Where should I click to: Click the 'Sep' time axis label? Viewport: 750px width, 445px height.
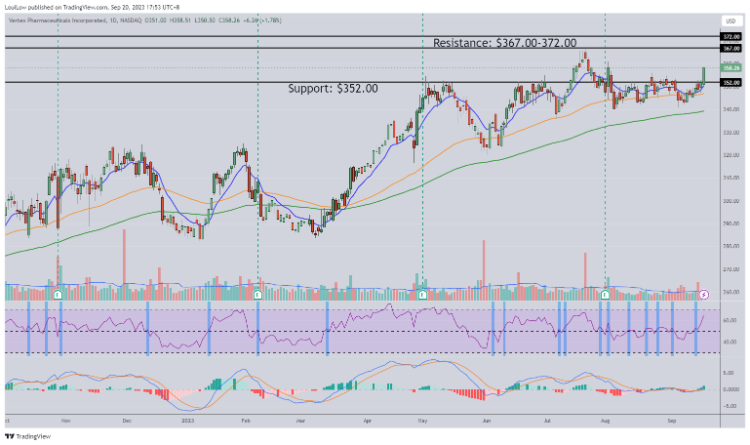coord(672,421)
